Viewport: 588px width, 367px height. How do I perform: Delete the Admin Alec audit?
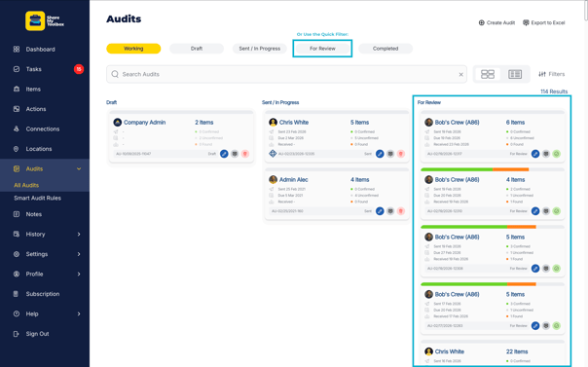point(401,211)
